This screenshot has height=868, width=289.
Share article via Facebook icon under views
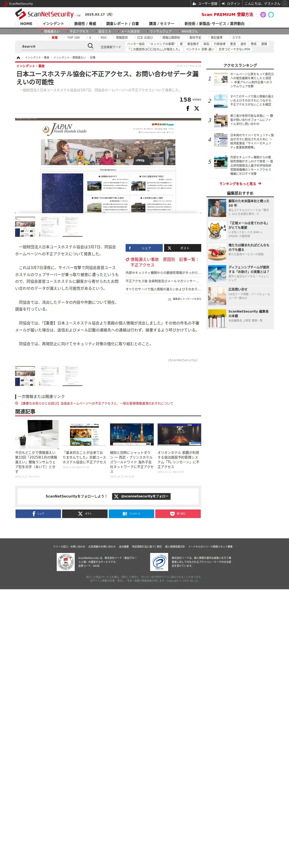coord(188,108)
